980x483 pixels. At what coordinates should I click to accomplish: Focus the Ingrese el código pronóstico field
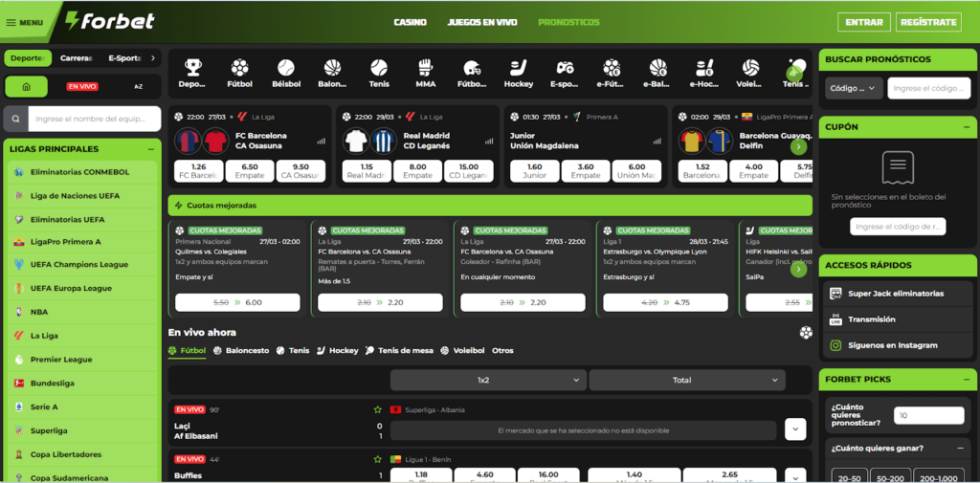[x=928, y=88]
